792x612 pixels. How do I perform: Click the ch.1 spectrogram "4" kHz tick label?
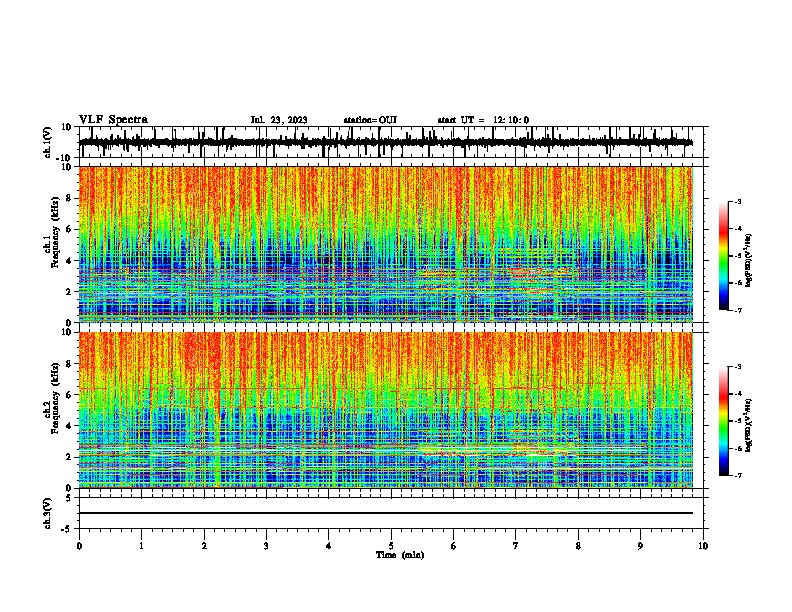pyautogui.click(x=69, y=261)
